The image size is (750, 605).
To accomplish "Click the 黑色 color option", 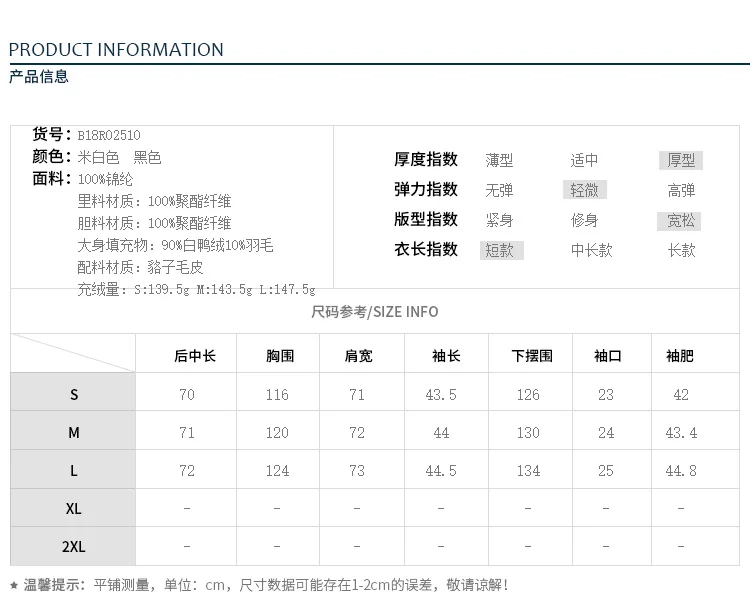I will pos(147,157).
